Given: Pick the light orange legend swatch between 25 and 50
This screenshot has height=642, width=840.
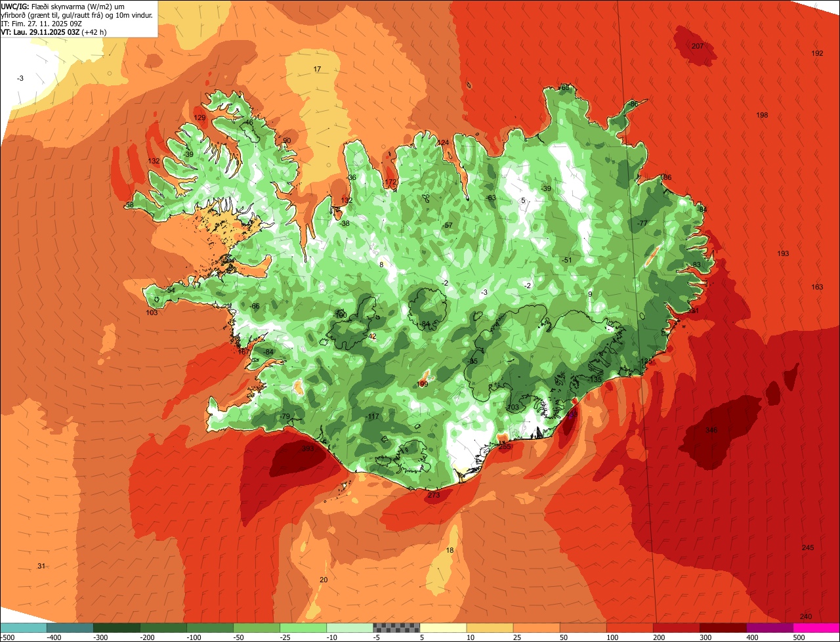Looking at the screenshot, I should coord(536,628).
